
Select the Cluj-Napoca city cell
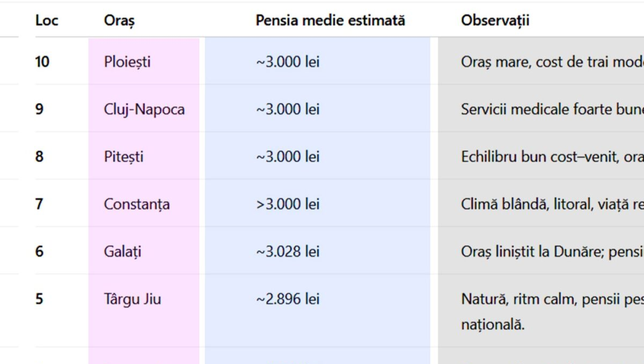(x=144, y=109)
